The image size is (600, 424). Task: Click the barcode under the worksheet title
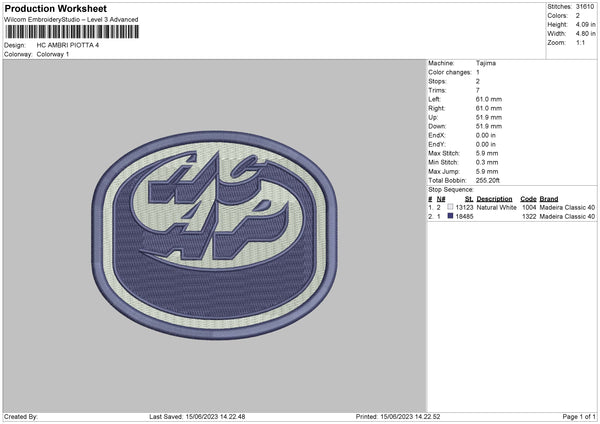(72, 32)
